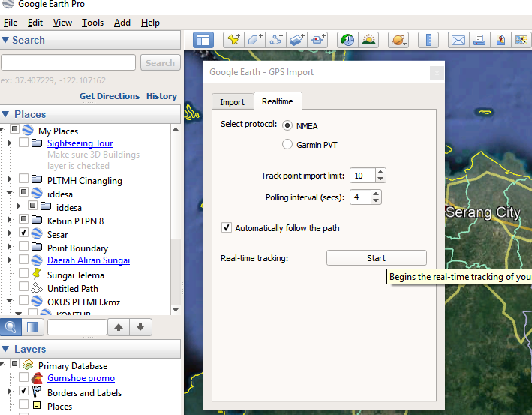
Task: Add an image overlay from the toolbar
Action: pyautogui.click(x=297, y=40)
